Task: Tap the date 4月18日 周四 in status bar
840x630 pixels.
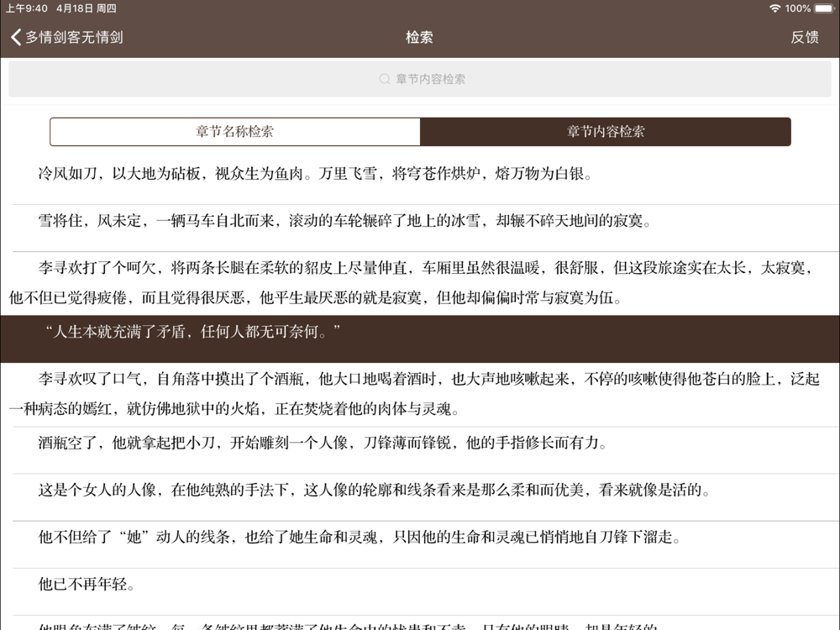Action: tap(87, 8)
